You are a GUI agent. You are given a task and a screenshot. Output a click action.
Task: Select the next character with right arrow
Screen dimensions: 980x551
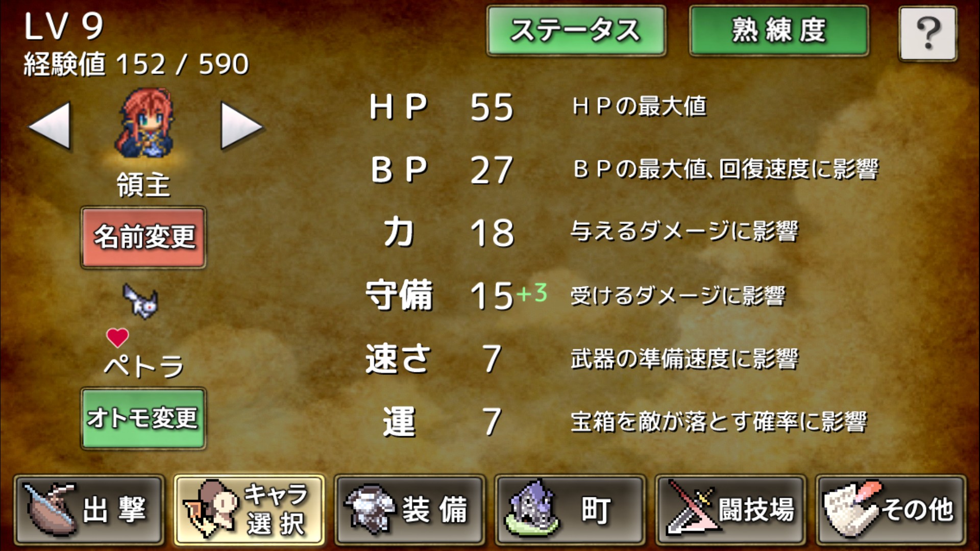pos(242,126)
